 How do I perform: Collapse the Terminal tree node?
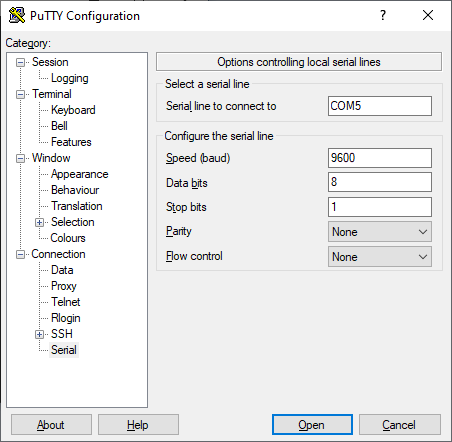pyautogui.click(x=20, y=94)
